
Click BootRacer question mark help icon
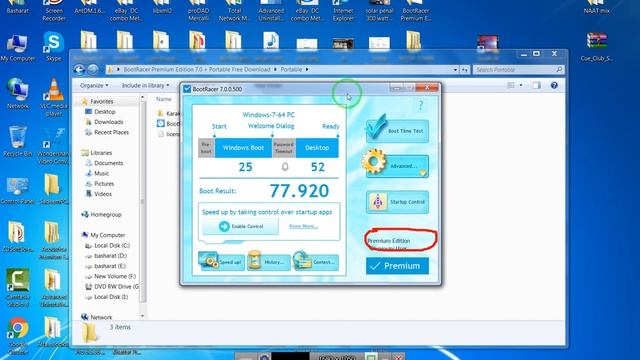tap(420, 106)
